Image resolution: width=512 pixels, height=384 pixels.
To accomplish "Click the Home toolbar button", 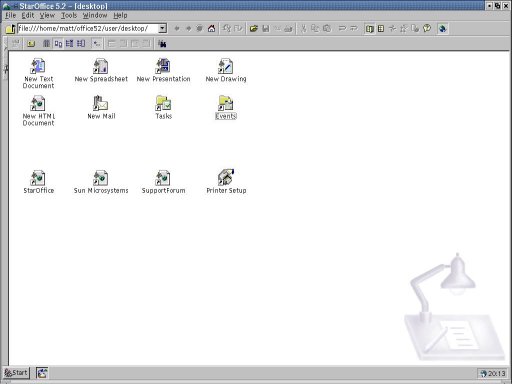I will [211, 29].
